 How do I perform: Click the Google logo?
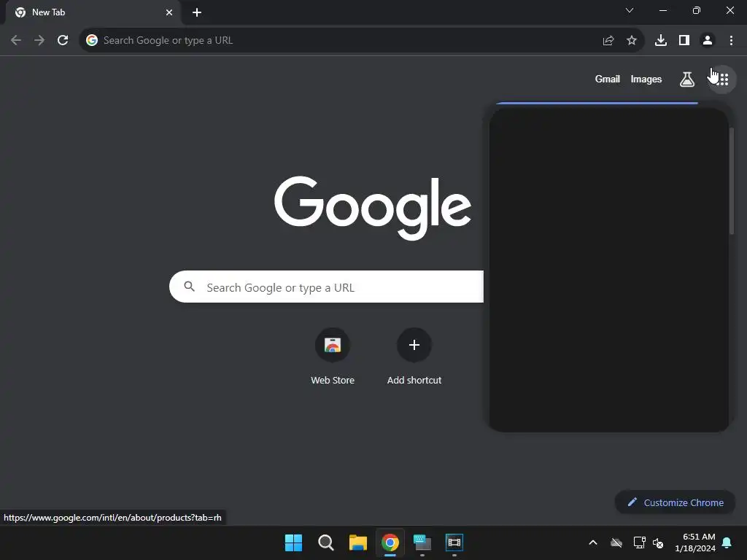tap(373, 208)
